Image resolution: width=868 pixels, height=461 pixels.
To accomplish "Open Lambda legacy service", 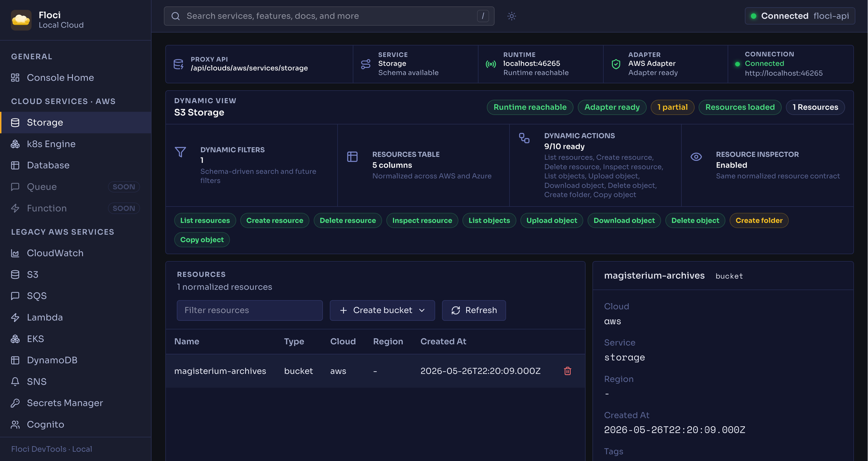I will click(x=76, y=317).
